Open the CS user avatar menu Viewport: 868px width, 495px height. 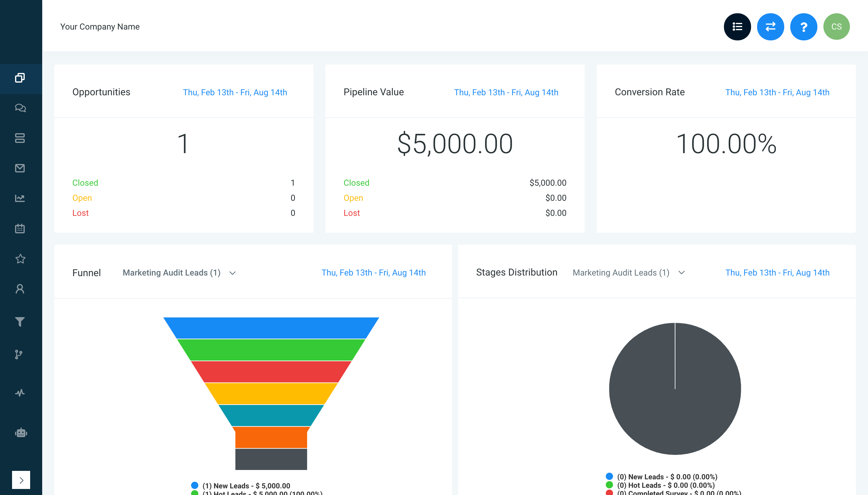pos(836,27)
